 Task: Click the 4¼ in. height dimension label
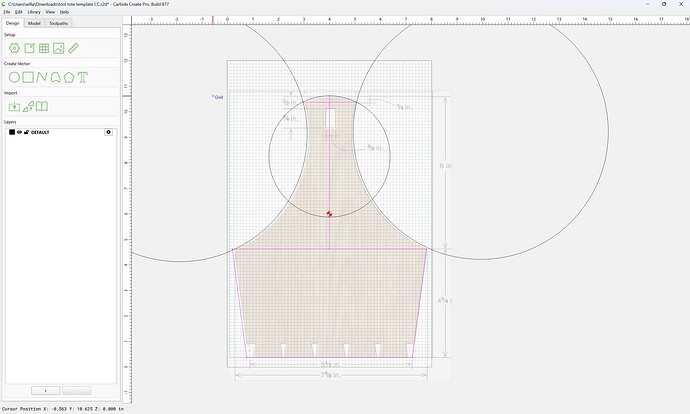click(x=444, y=300)
